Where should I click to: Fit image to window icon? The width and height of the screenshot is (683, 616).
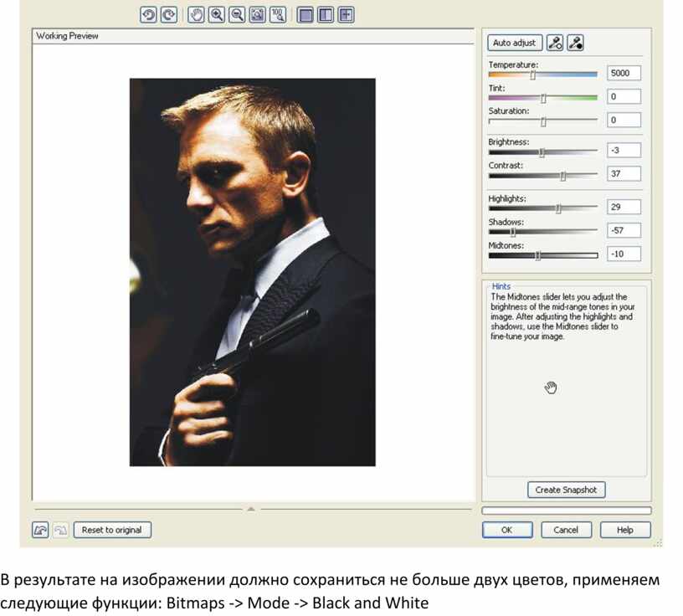(258, 15)
